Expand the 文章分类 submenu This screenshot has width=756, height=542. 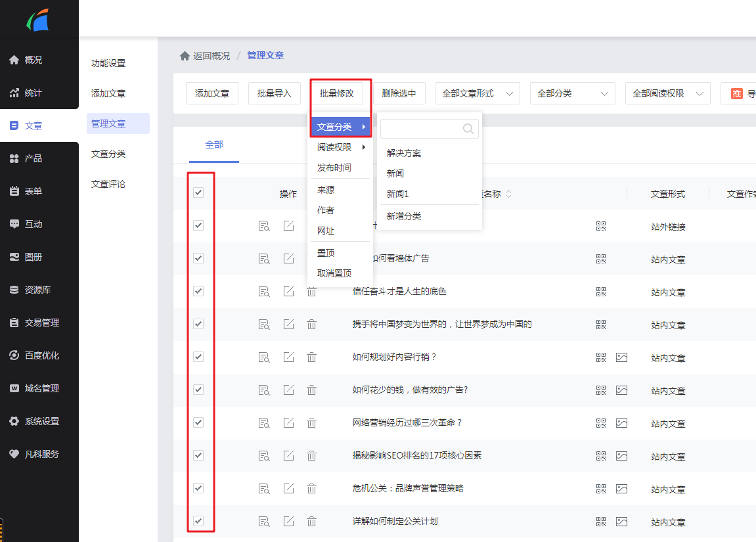click(x=340, y=127)
